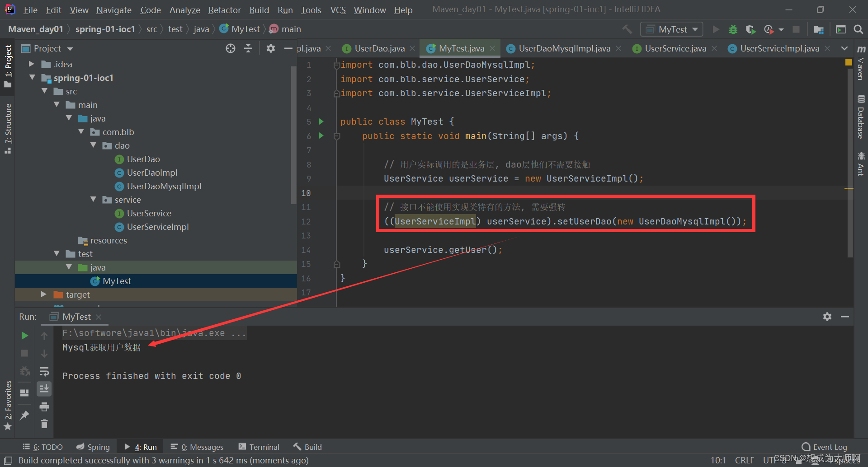Run MyTest with the toolbar play button
The image size is (868, 467).
click(716, 29)
